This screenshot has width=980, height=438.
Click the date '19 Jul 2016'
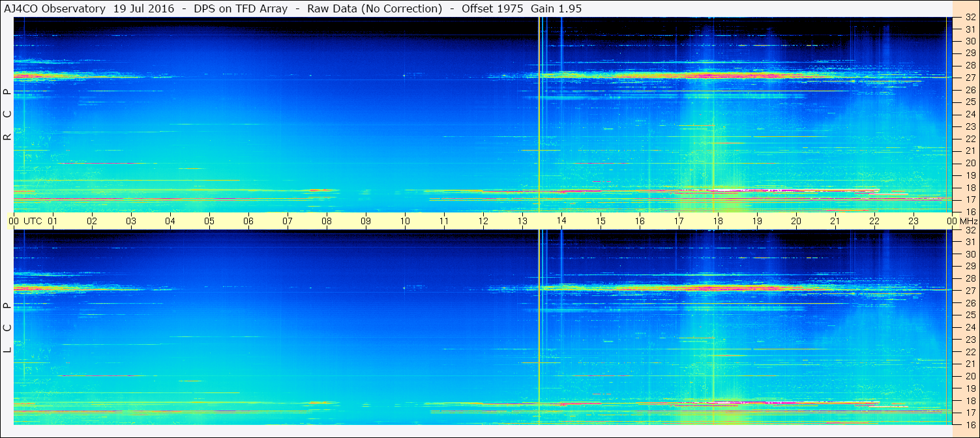143,8
